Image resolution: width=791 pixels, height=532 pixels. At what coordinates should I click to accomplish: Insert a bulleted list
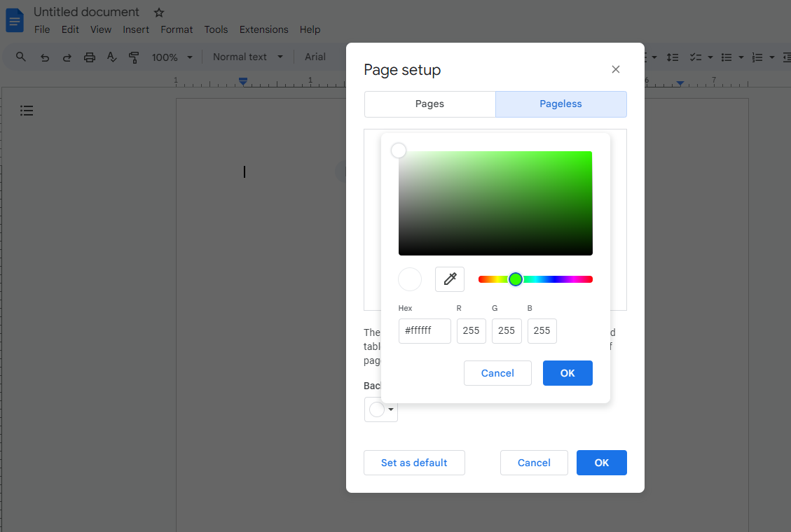(x=727, y=57)
